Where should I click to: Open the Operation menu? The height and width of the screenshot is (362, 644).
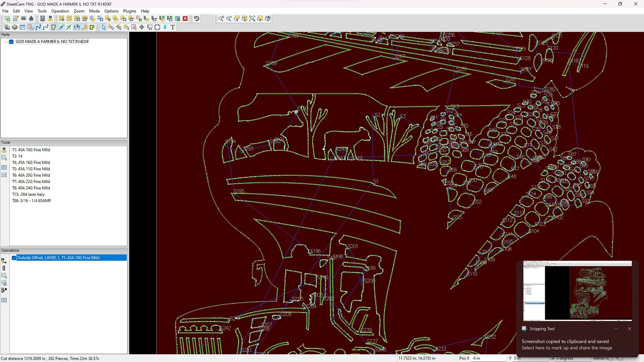tap(60, 11)
